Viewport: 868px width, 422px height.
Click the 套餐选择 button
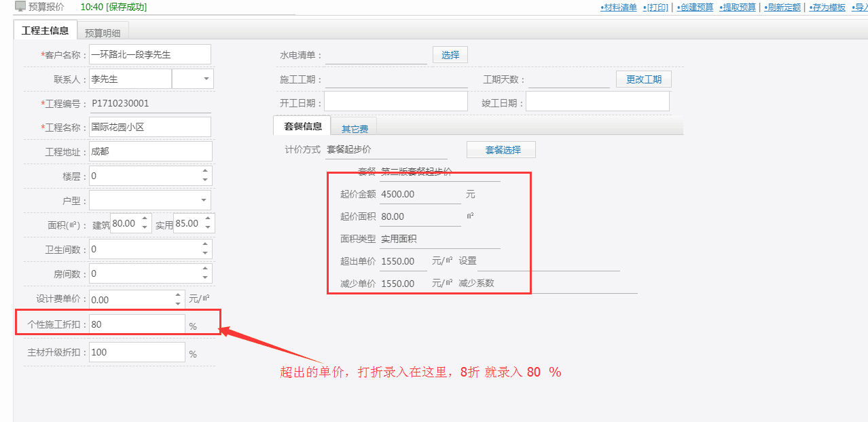[502, 150]
